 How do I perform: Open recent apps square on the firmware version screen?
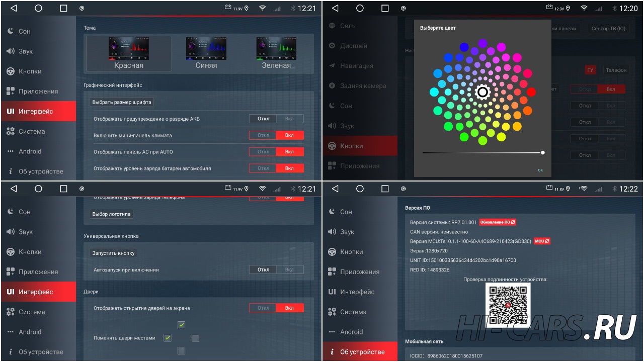click(x=385, y=189)
